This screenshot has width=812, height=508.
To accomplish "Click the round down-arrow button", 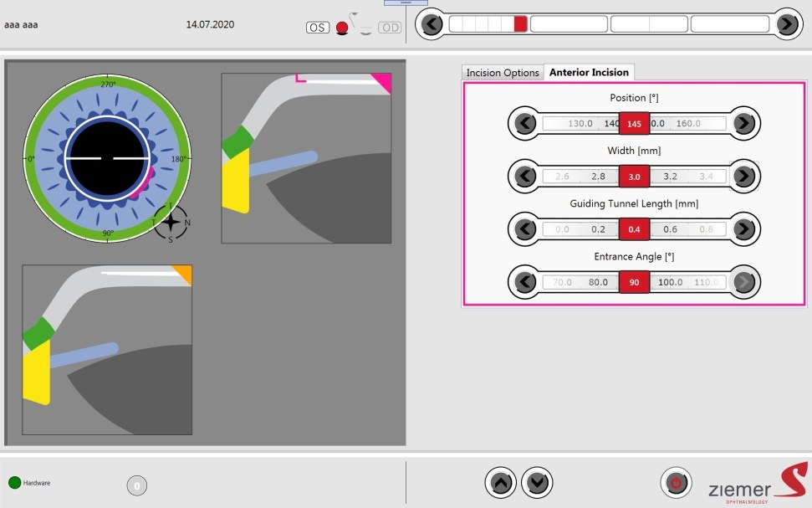I will click(537, 483).
